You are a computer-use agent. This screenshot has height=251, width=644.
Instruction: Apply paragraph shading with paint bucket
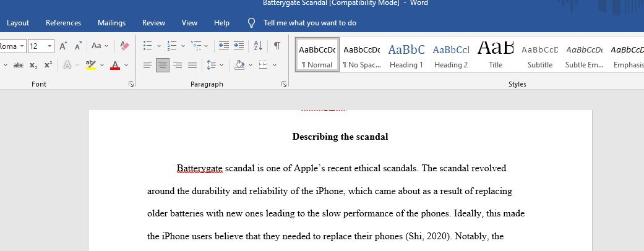(239, 65)
